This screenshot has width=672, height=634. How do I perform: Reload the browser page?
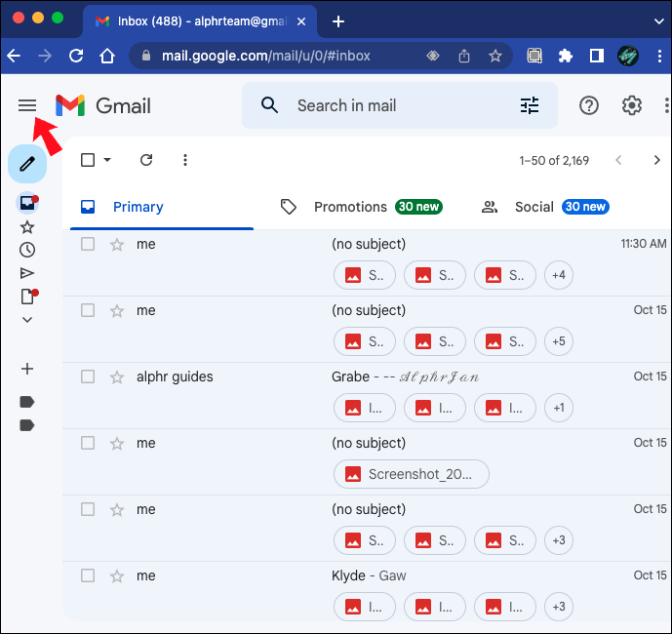[x=76, y=56]
